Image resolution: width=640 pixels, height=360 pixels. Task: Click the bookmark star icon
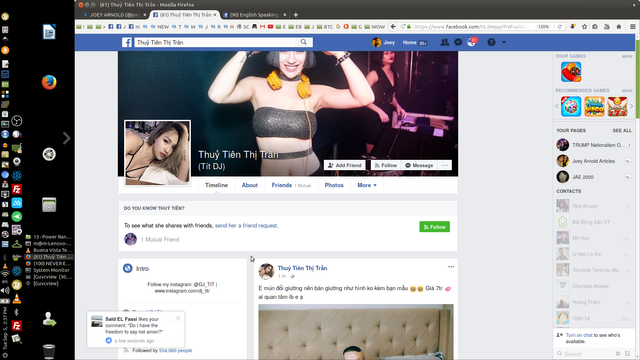click(584, 27)
